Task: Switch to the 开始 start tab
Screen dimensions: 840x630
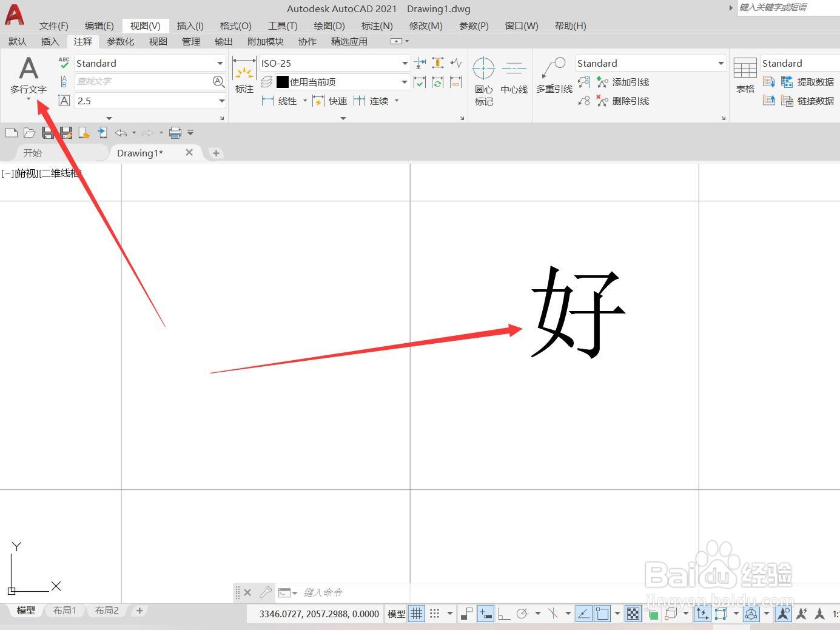Action: [33, 153]
